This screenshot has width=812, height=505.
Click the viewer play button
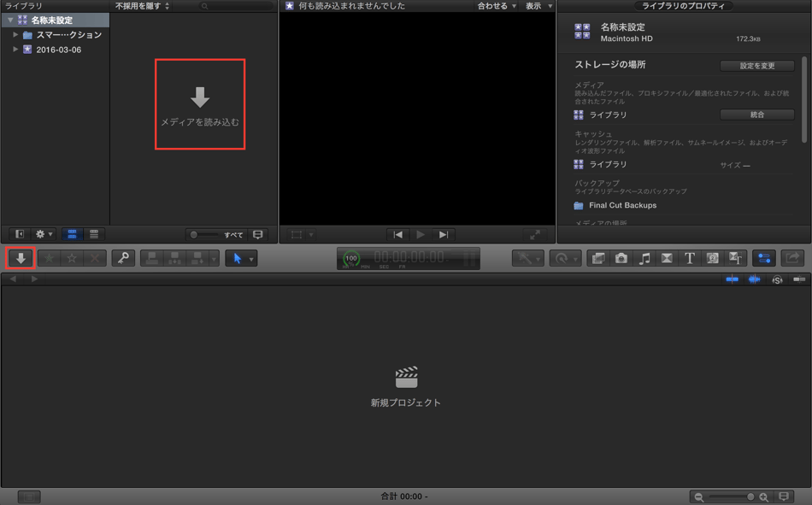coord(421,234)
